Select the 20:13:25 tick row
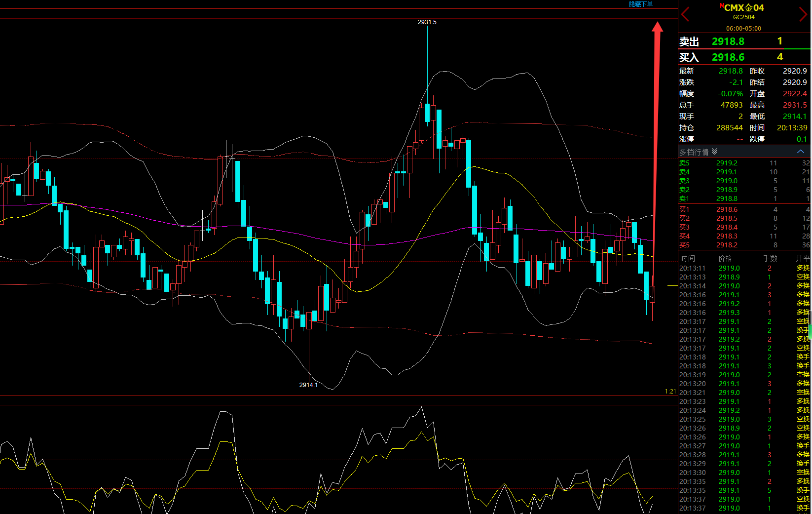The height and width of the screenshot is (514, 812). [x=744, y=419]
